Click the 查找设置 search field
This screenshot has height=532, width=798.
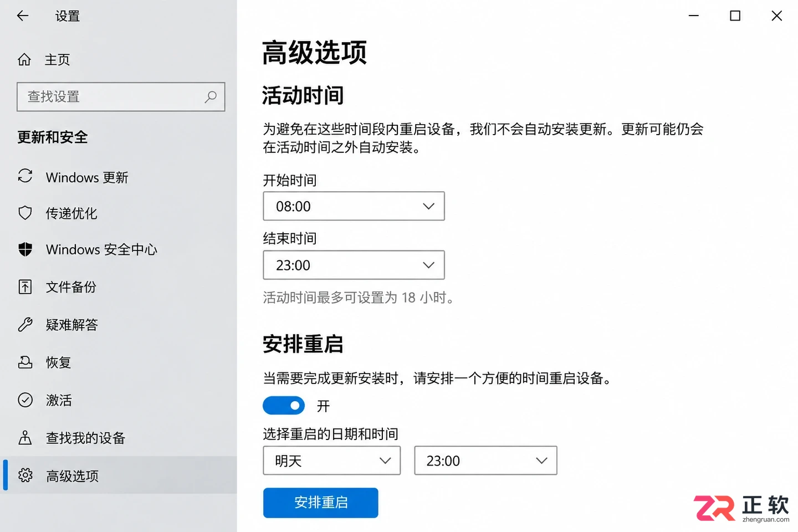(x=121, y=97)
